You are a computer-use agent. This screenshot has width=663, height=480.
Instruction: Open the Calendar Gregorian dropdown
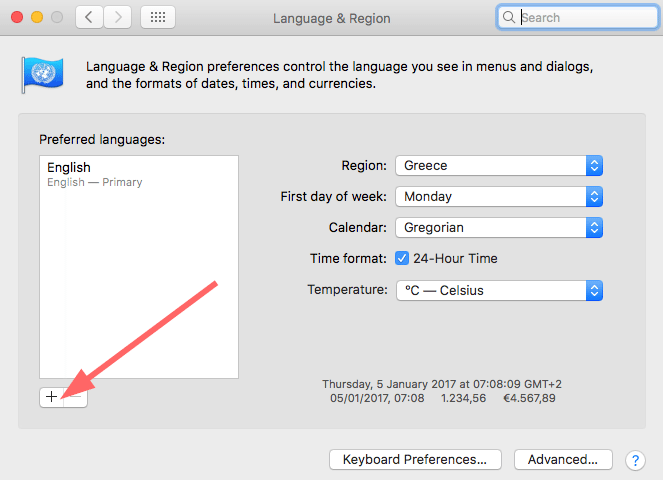pos(499,228)
